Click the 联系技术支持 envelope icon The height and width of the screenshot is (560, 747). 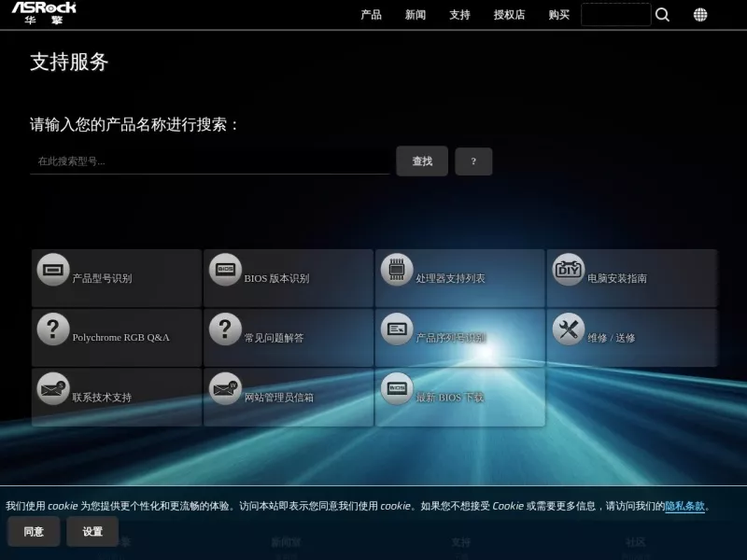tap(53, 388)
